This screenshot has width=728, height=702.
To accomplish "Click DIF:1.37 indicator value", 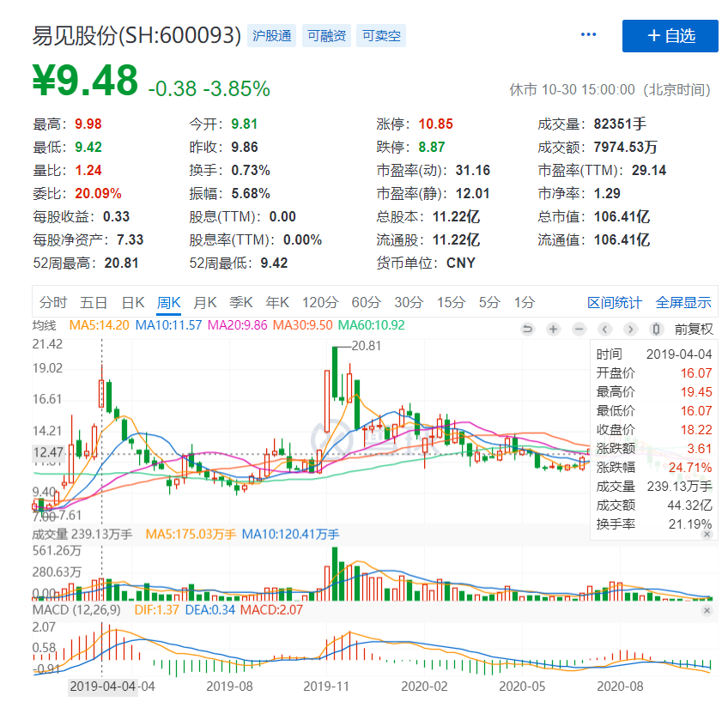I will pos(156,610).
